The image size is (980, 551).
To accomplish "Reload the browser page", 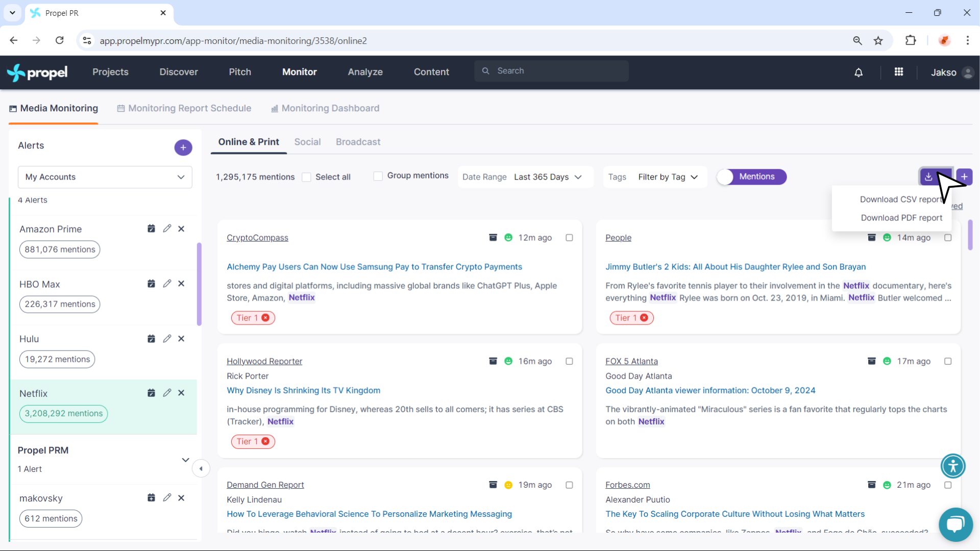I will click(x=60, y=40).
